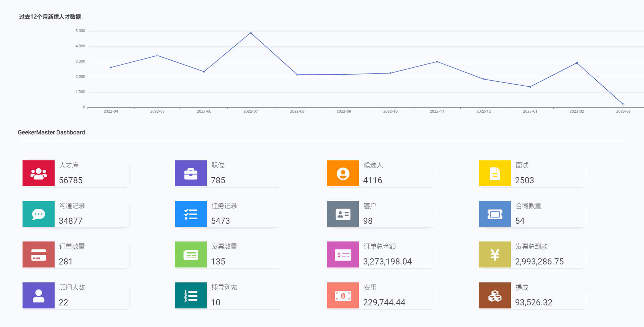644x327 pixels.
Task: Select the salmon 费用 banknote icon
Action: [x=343, y=296]
